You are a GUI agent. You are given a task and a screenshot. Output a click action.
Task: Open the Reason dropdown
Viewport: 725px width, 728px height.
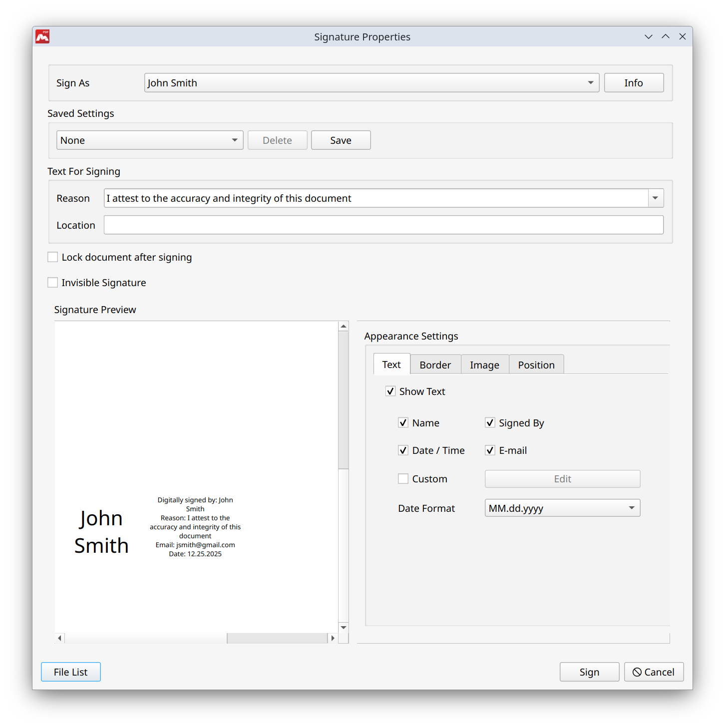pos(655,198)
